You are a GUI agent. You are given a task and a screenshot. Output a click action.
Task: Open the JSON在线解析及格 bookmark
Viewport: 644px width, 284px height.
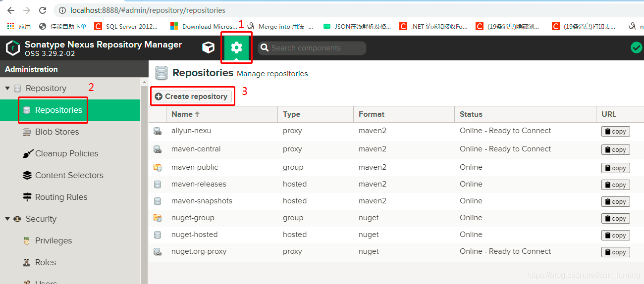(357, 26)
